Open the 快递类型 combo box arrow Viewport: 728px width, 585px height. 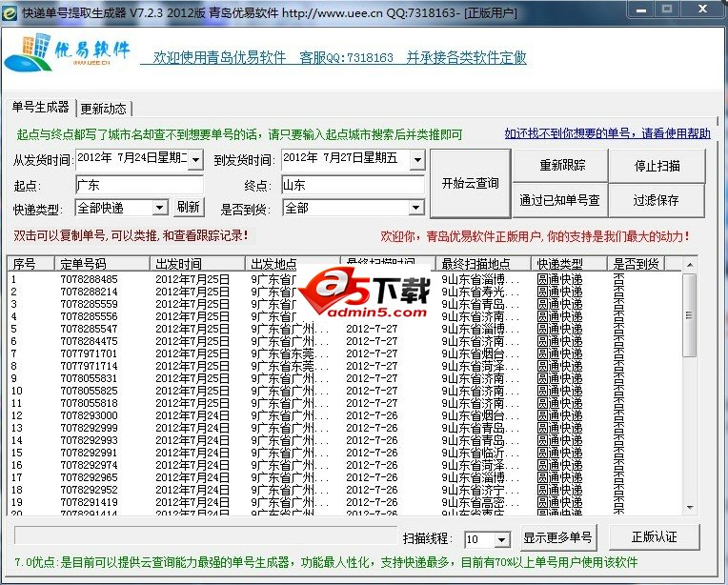tap(160, 207)
